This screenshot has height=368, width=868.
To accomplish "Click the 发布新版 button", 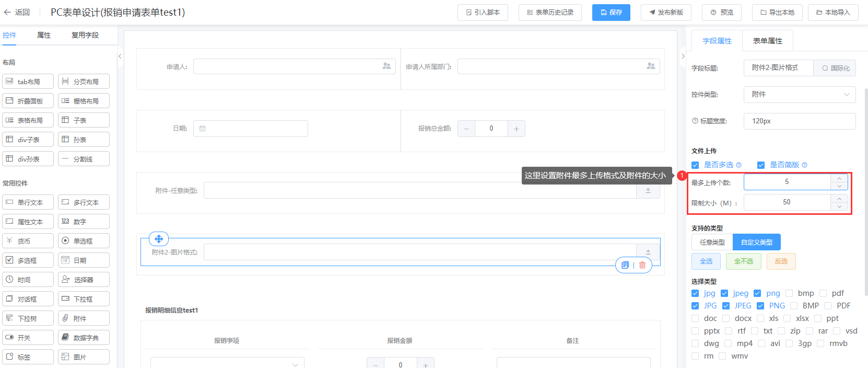I will click(666, 13).
